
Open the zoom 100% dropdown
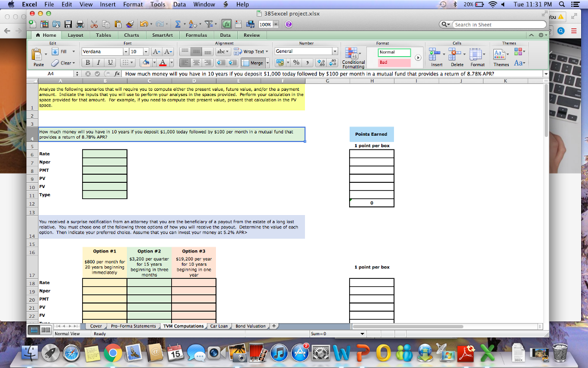[x=276, y=24]
